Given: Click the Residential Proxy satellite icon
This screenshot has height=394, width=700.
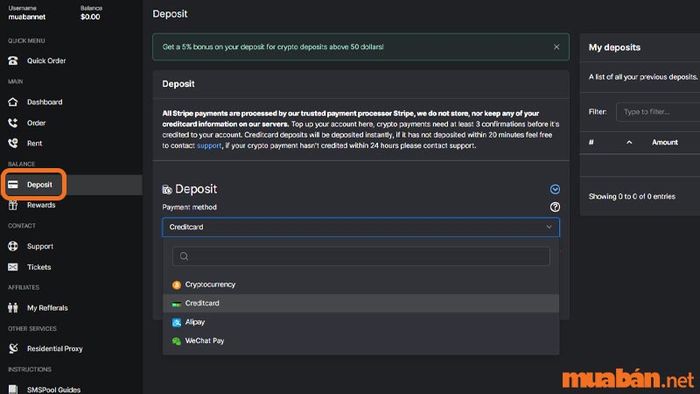Looking at the screenshot, I should pos(13,348).
